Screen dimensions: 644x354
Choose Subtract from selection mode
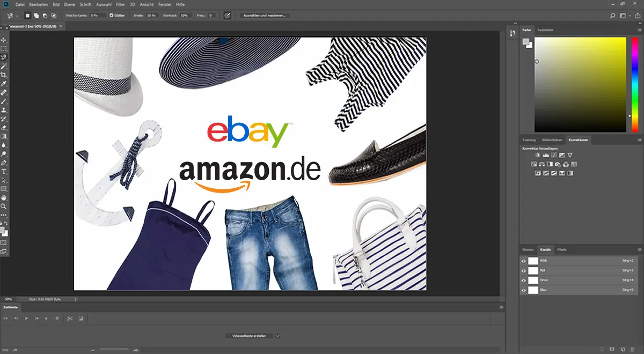[44, 16]
